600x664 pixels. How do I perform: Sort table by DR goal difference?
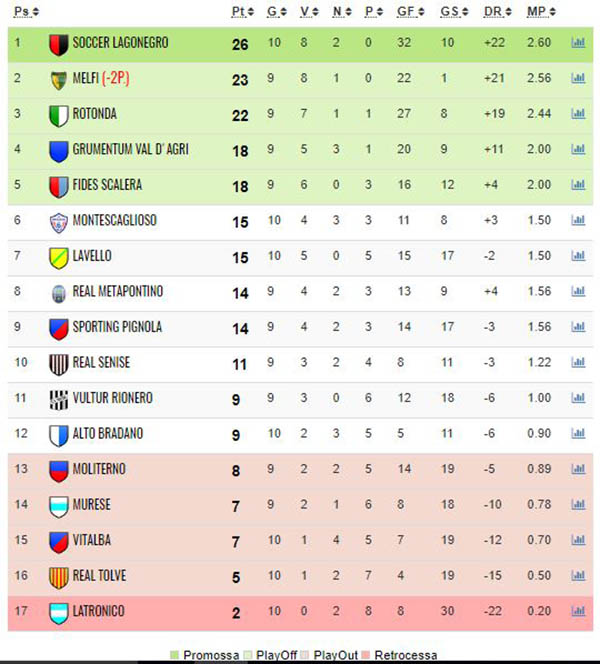click(498, 11)
